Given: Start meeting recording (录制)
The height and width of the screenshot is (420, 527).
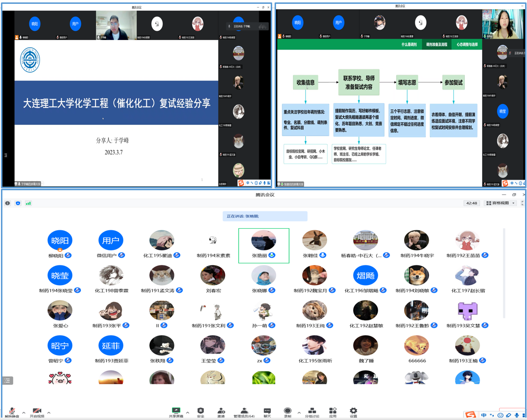Looking at the screenshot, I should pos(288,412).
